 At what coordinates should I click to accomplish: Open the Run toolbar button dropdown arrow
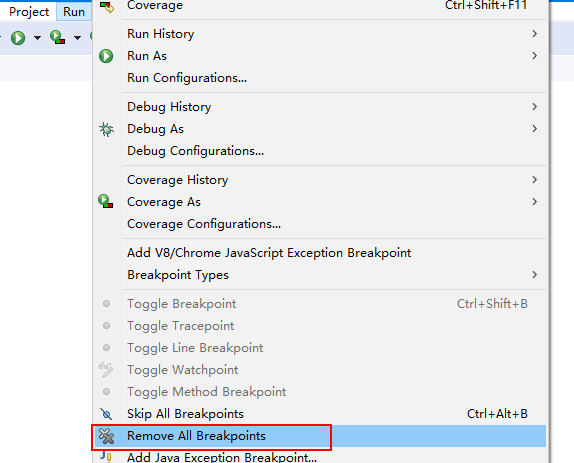pyautogui.click(x=37, y=37)
